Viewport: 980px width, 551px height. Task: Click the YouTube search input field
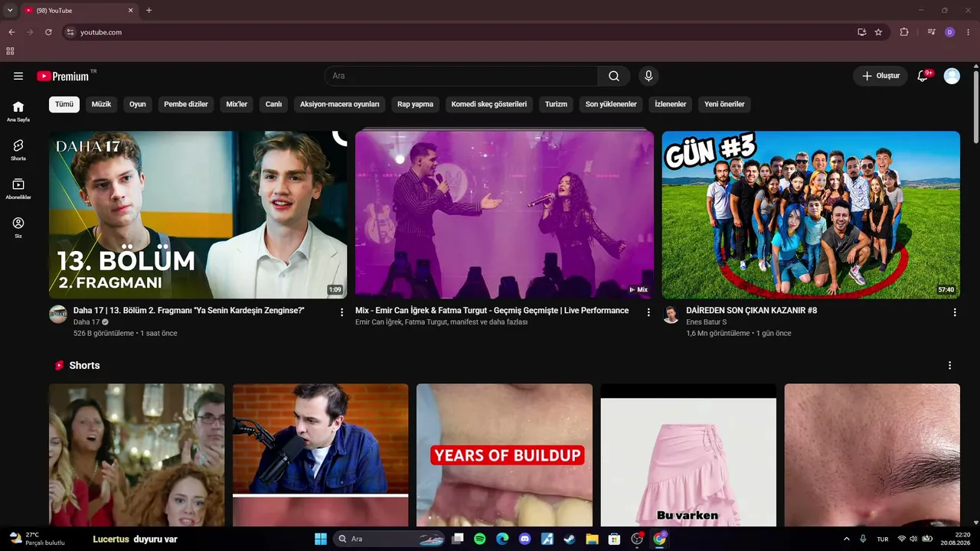tap(462, 76)
